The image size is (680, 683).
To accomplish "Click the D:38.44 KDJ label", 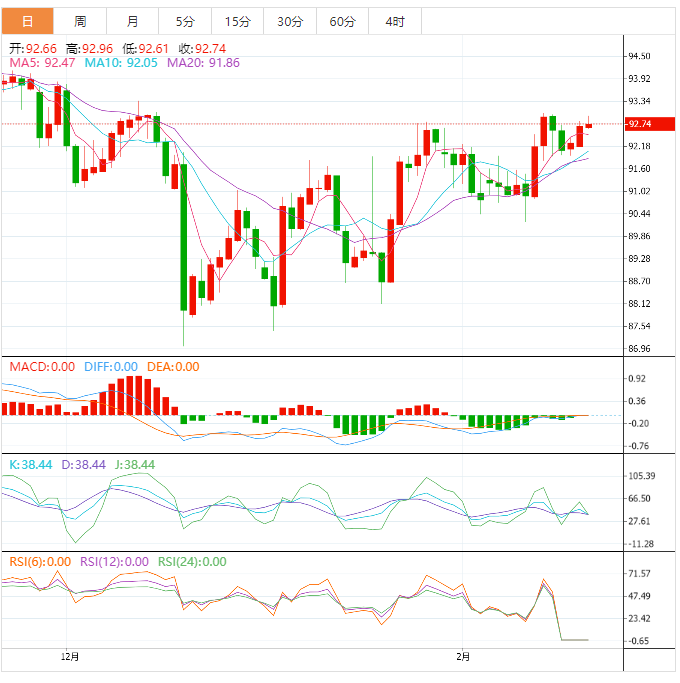I will click(x=83, y=465).
